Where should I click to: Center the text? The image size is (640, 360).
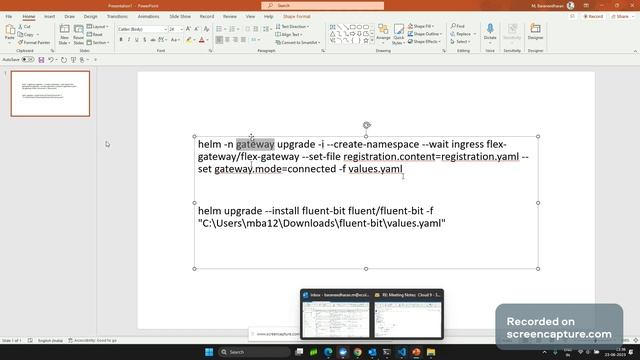point(227,40)
